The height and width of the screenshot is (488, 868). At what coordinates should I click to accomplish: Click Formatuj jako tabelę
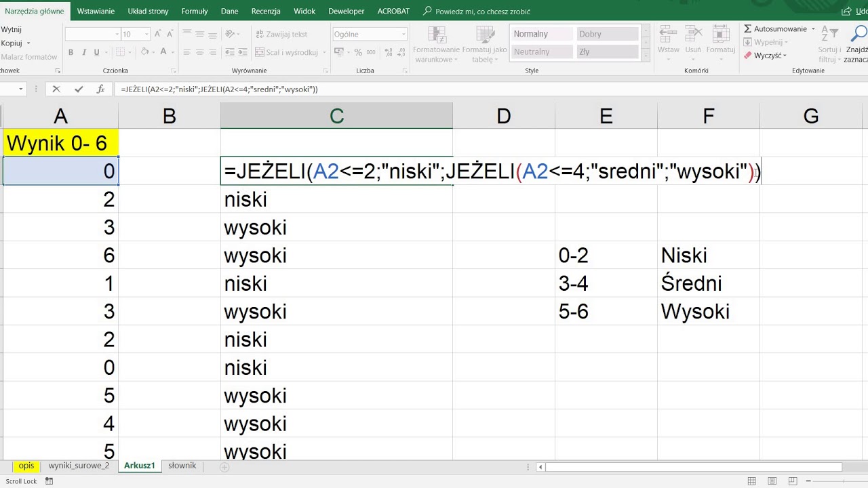(484, 45)
